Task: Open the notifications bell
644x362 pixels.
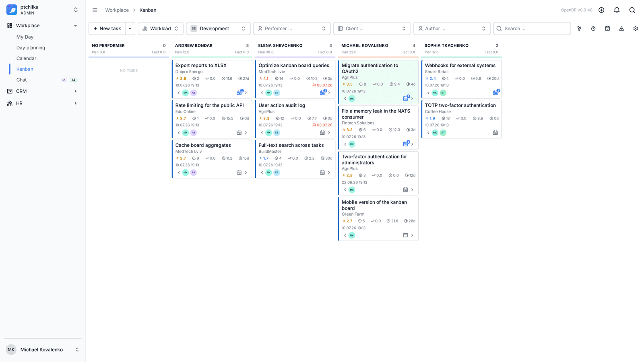Action: pos(617,10)
